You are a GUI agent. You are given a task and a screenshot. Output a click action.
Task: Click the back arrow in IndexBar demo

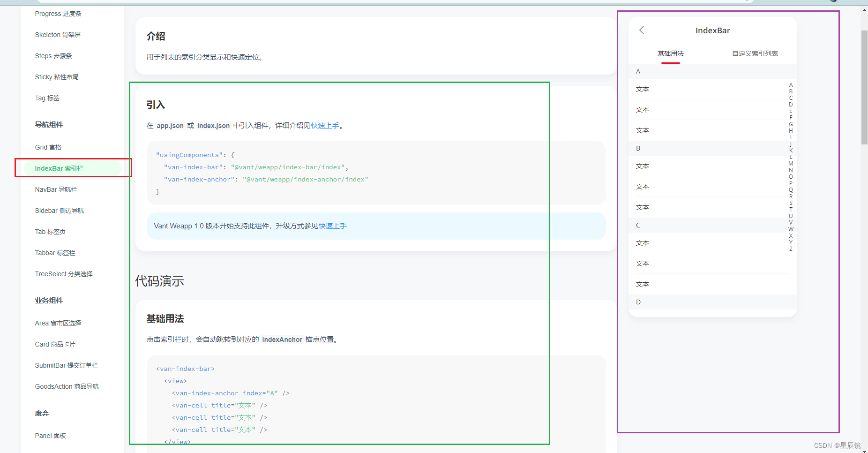tap(642, 30)
